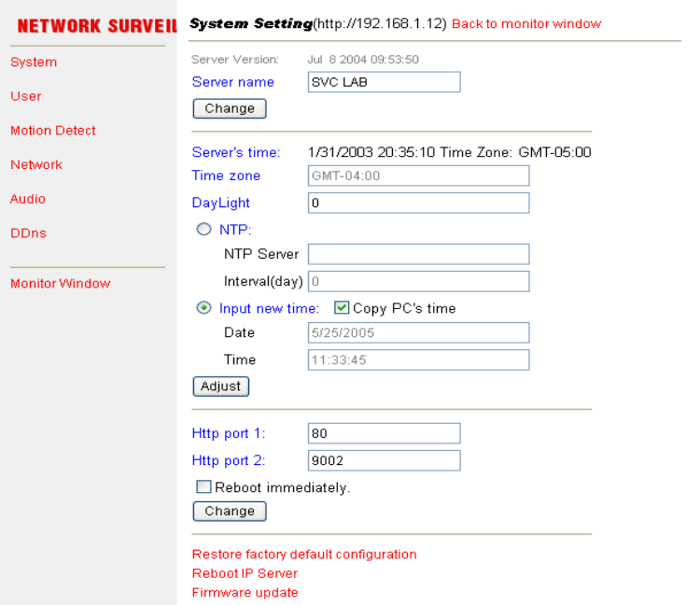Open the Firmware update link
700x605 pixels.
[x=245, y=593]
